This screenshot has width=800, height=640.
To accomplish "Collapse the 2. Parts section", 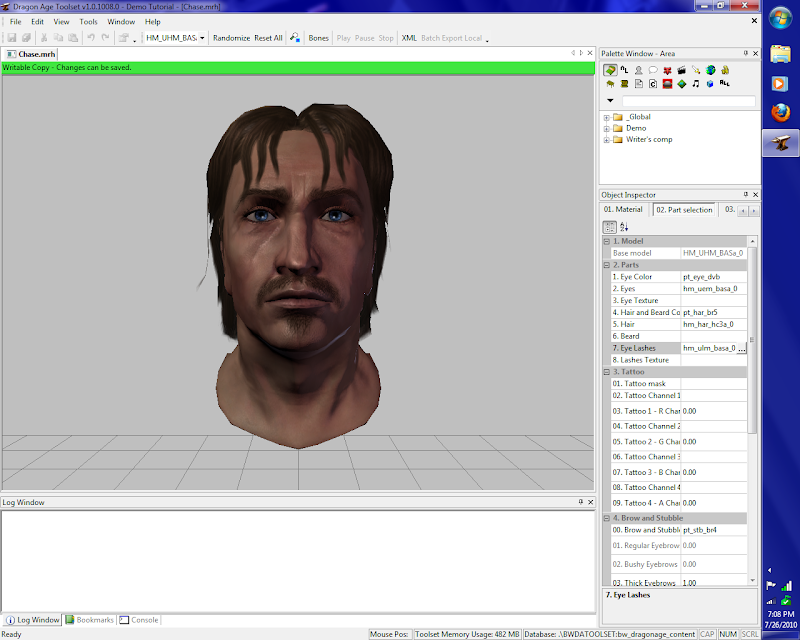I will click(x=606, y=265).
